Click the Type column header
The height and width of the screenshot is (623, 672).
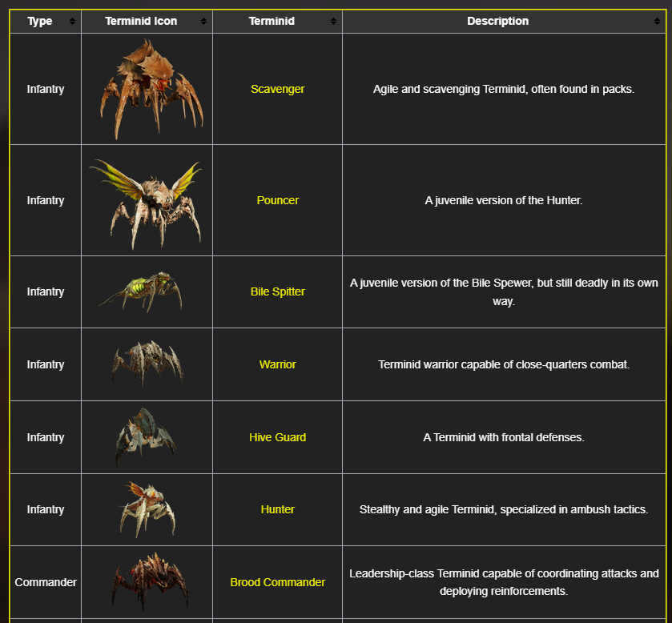tap(39, 22)
